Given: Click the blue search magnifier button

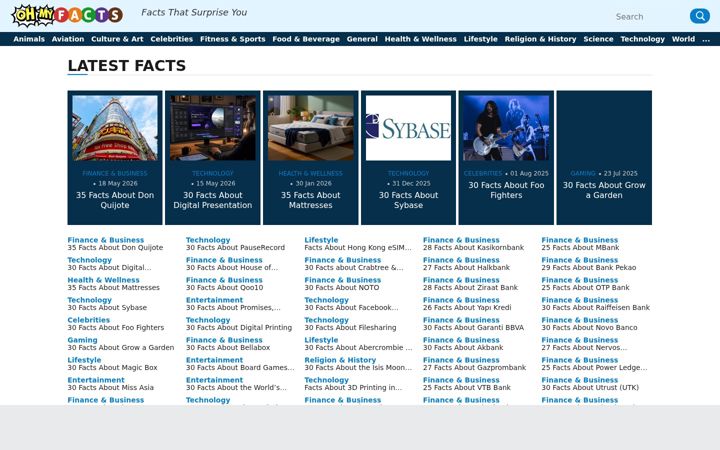Looking at the screenshot, I should (x=699, y=16).
